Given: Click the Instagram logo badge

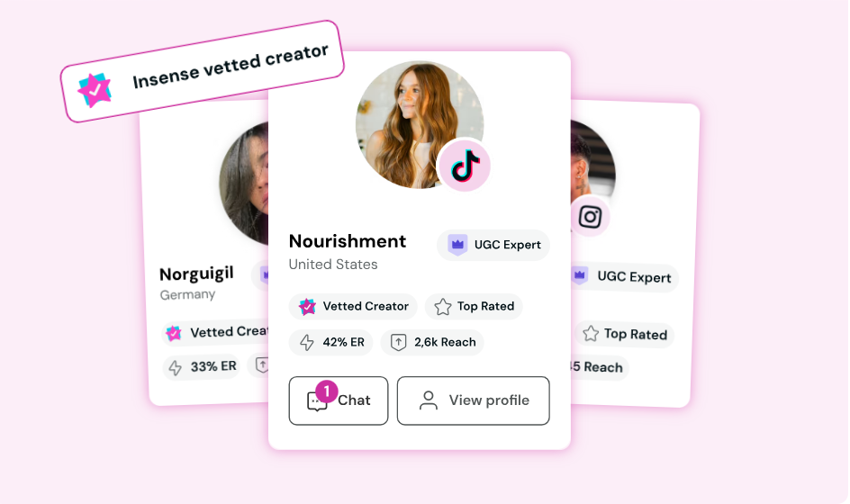Looking at the screenshot, I should [x=590, y=217].
